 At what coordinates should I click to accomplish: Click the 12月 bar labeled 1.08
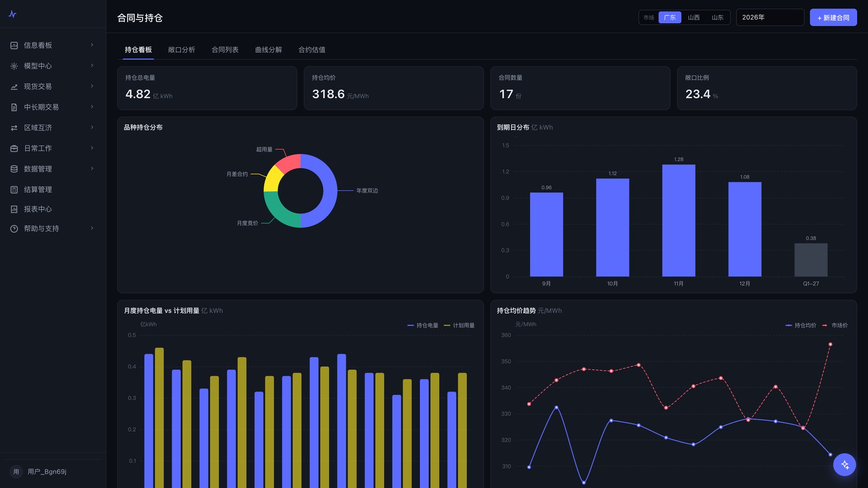[x=745, y=229]
